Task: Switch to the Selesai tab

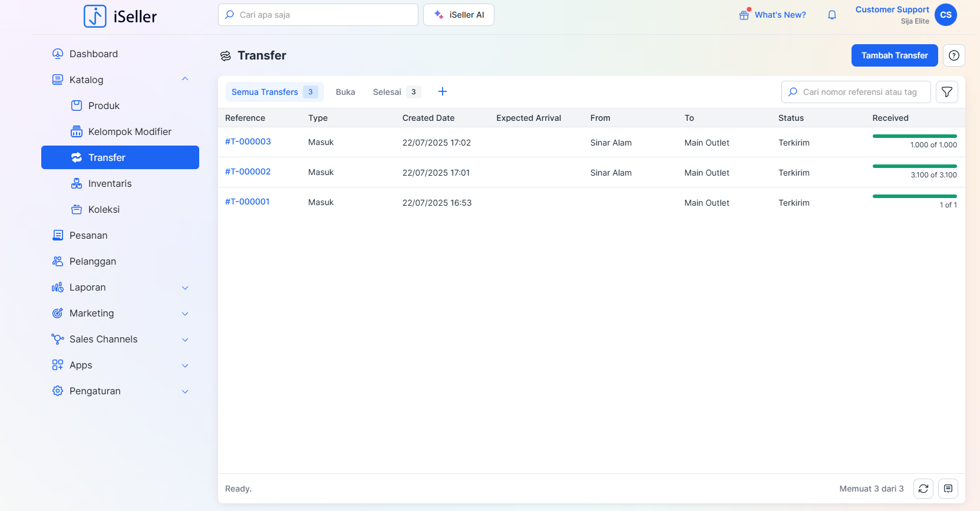Action: point(387,92)
